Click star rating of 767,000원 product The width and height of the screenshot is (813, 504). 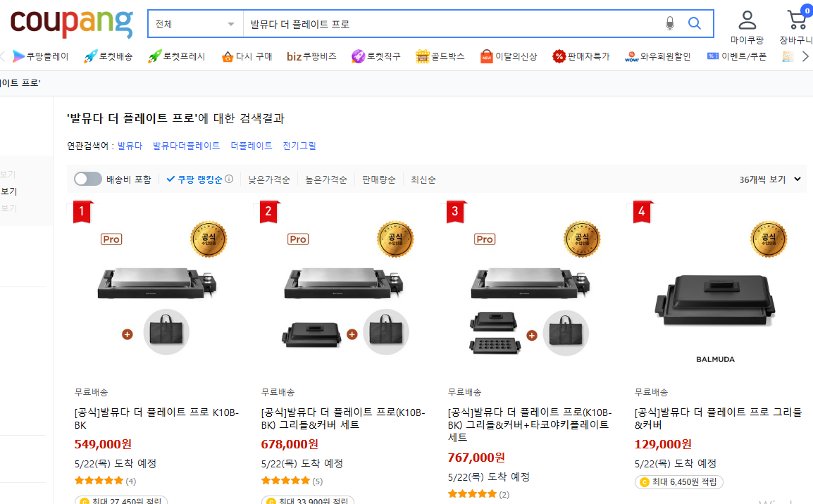[472, 494]
